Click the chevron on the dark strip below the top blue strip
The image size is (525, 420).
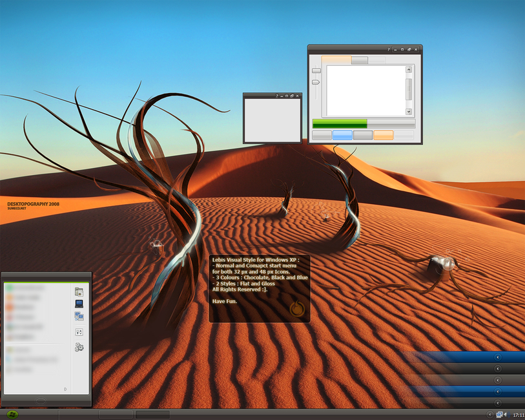(x=497, y=368)
